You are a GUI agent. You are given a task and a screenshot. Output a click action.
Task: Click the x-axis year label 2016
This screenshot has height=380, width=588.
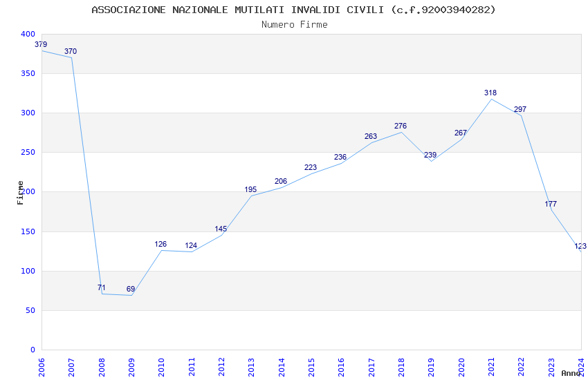342,368
